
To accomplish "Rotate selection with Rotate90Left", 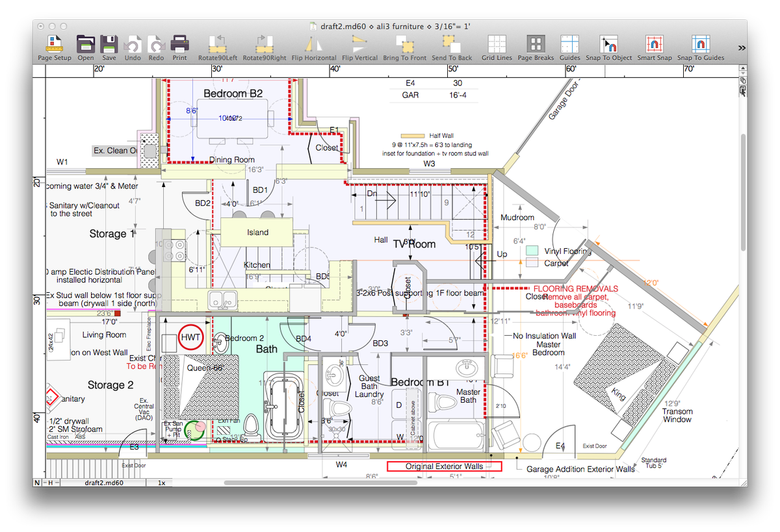I will pos(217,48).
